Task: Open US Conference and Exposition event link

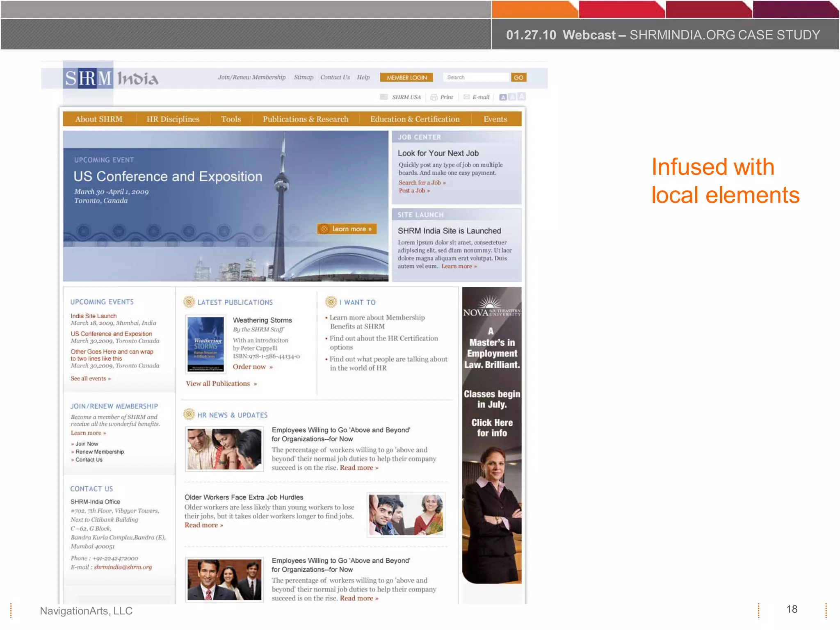Action: point(111,334)
